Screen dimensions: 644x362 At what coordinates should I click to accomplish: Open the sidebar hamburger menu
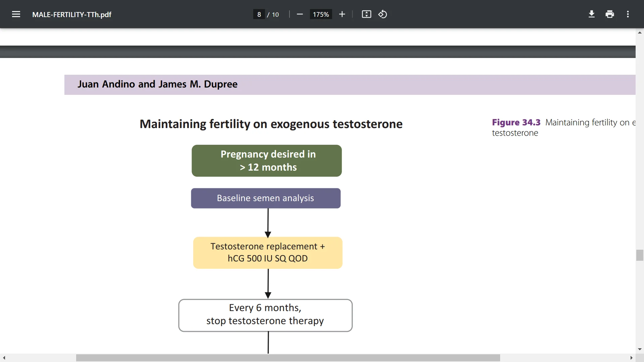[x=16, y=14]
